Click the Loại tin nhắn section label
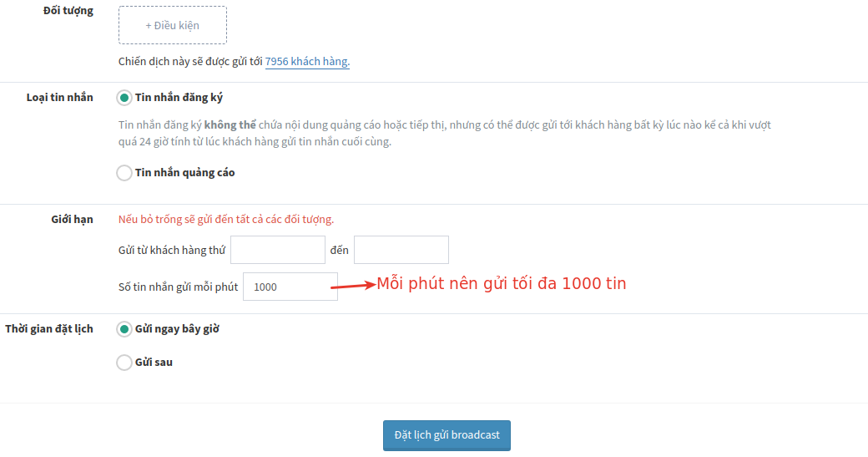The width and height of the screenshot is (868, 457). (60, 98)
